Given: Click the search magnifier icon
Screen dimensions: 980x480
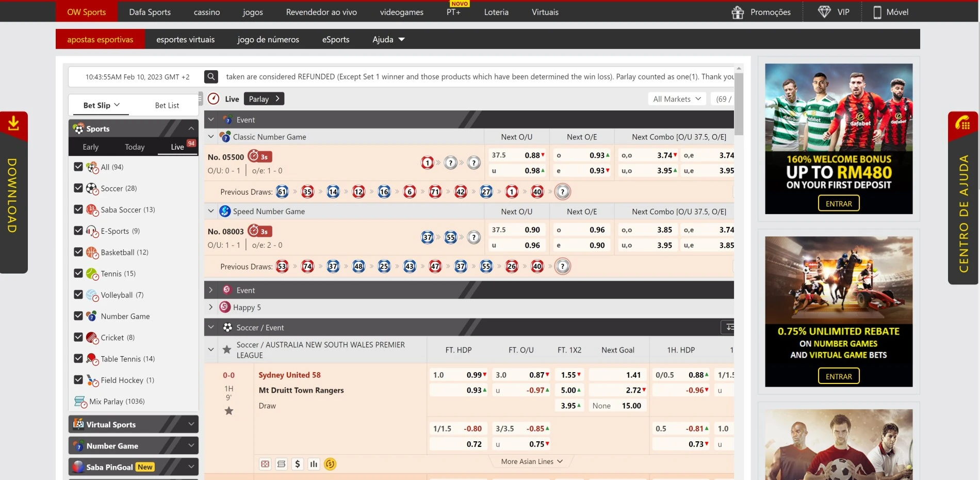Looking at the screenshot, I should [211, 77].
